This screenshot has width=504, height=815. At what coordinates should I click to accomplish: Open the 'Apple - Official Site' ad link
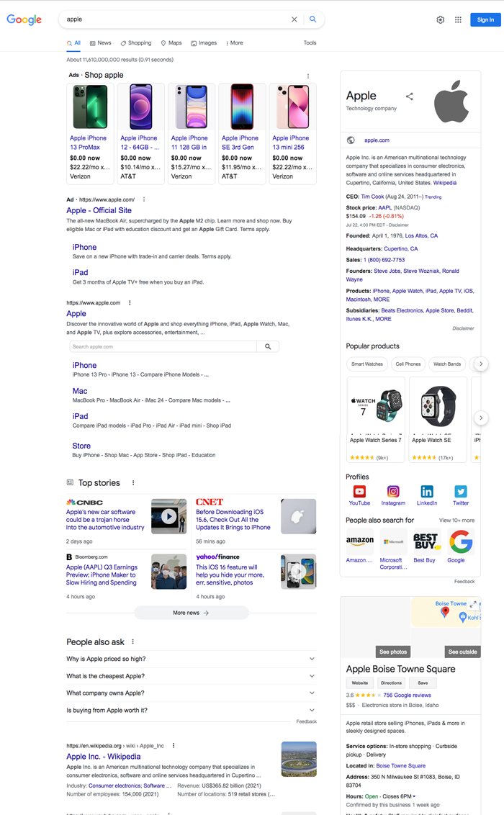[99, 210]
